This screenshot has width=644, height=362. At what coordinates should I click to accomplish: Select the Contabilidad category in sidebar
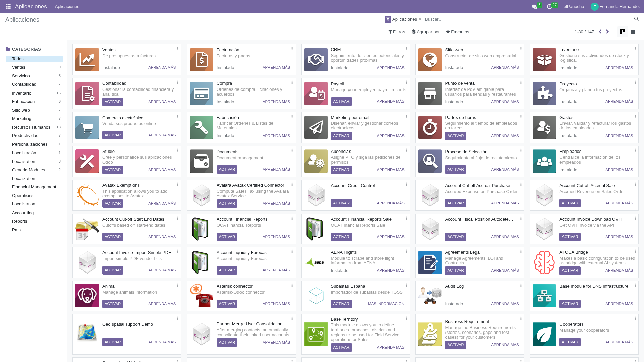(x=24, y=84)
